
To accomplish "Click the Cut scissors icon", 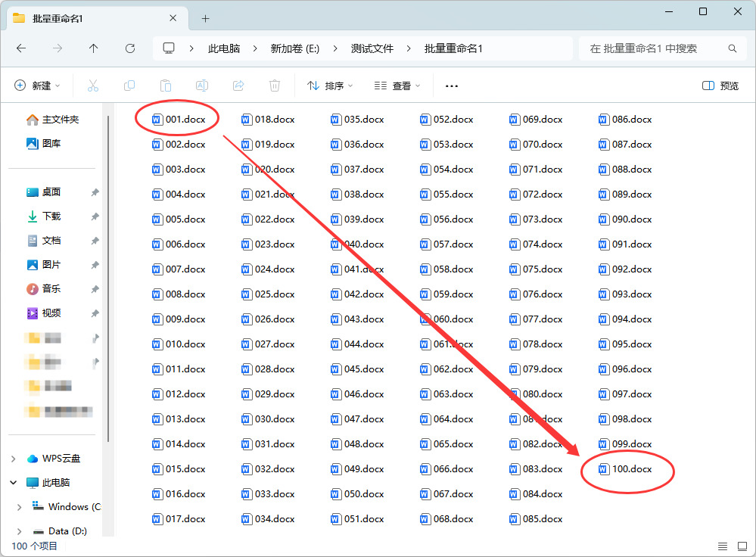I will [93, 86].
